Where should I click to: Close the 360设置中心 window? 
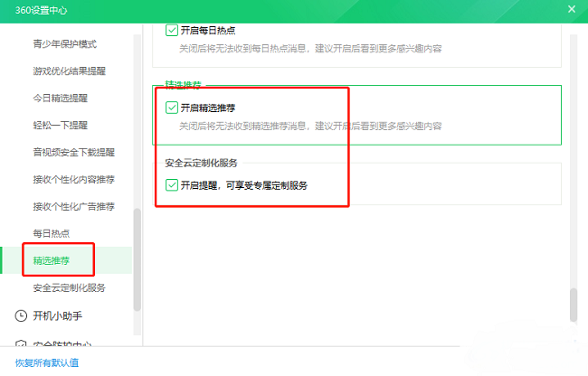[x=572, y=9]
